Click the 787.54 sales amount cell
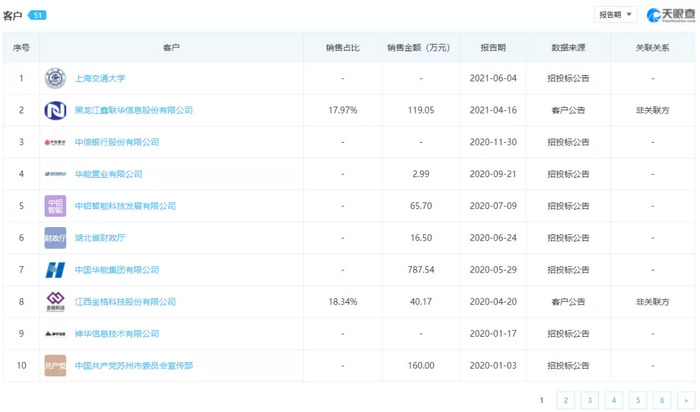700x412 pixels. pyautogui.click(x=421, y=270)
